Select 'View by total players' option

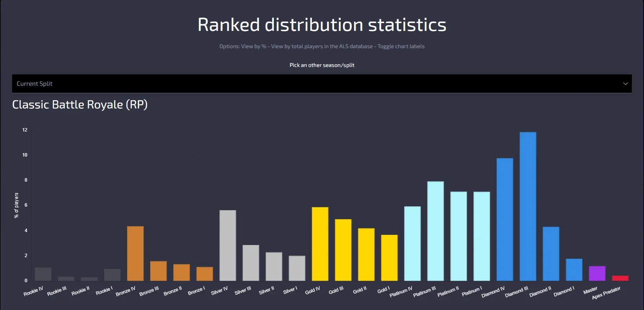click(x=322, y=47)
